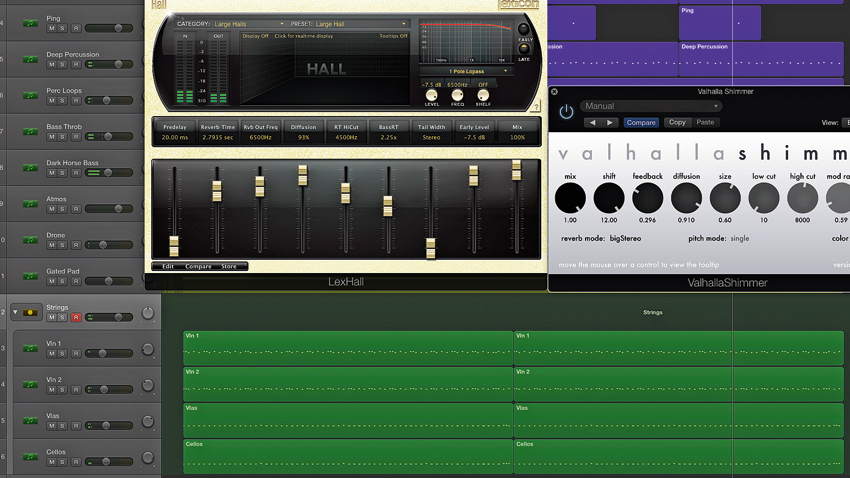
Task: Click the Bass Throb track instrument icon
Action: [x=30, y=132]
